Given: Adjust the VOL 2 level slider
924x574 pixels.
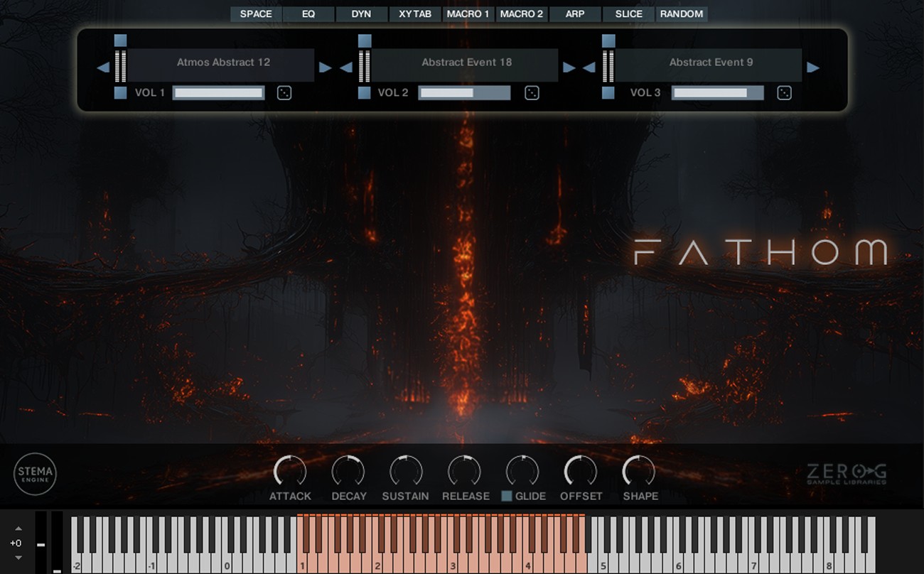Looking at the screenshot, I should click(x=464, y=92).
